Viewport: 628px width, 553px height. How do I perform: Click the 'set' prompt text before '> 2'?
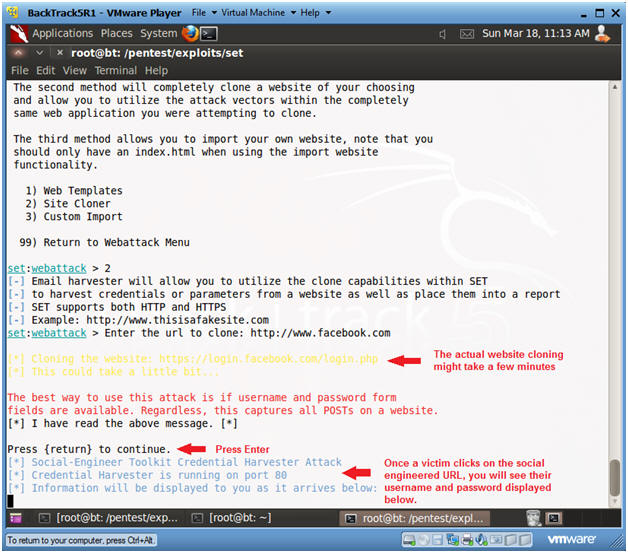point(16,268)
